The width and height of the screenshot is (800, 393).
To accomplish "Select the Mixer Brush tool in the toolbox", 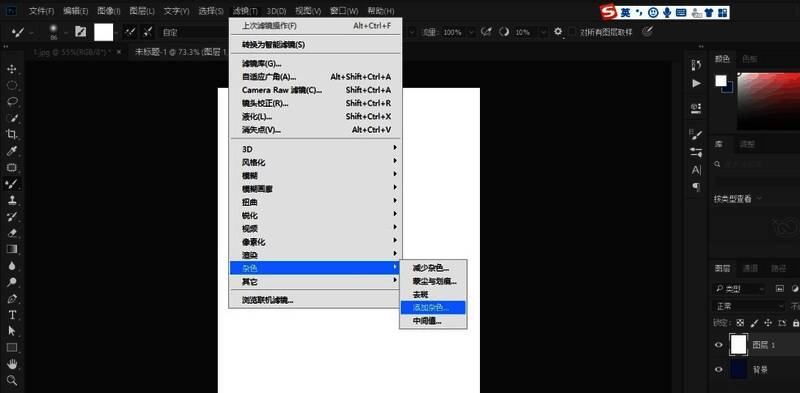I will 12,184.
